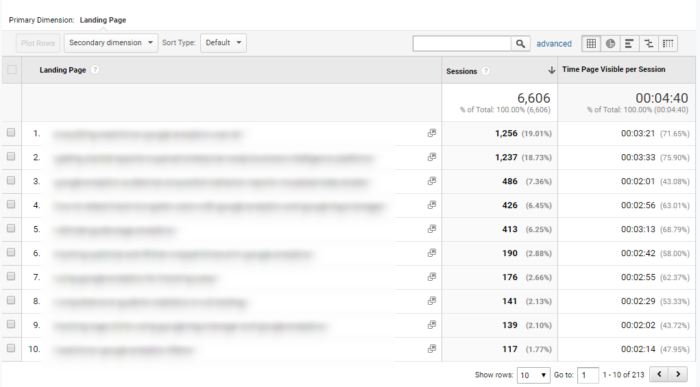The width and height of the screenshot is (700, 387).
Task: Tick checkbox for row 2
Action: pyautogui.click(x=11, y=157)
